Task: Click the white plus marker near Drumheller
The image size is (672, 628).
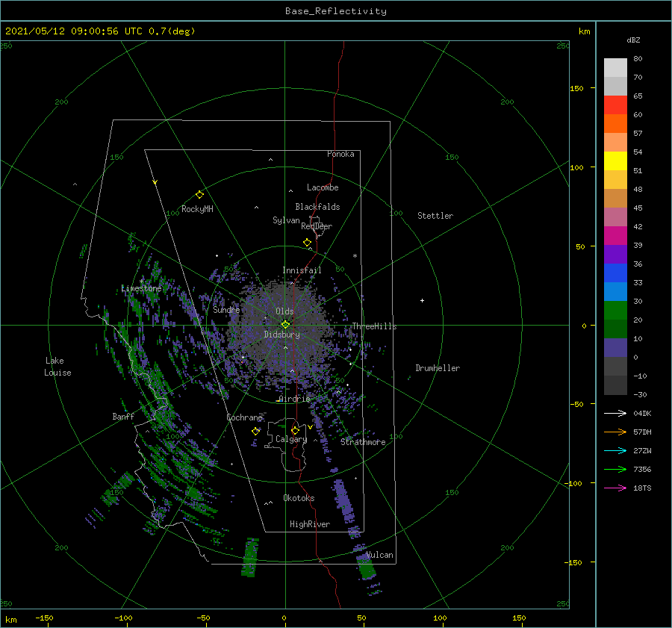Action: [422, 300]
